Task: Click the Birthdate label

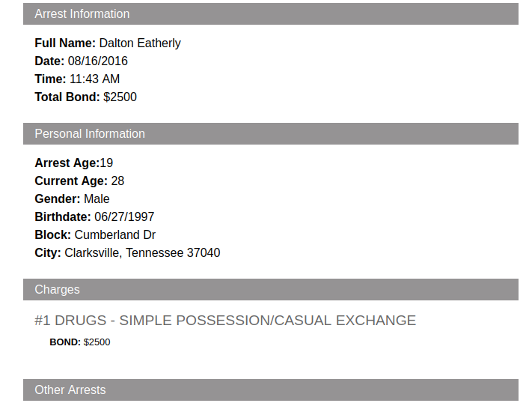Action: [x=63, y=217]
